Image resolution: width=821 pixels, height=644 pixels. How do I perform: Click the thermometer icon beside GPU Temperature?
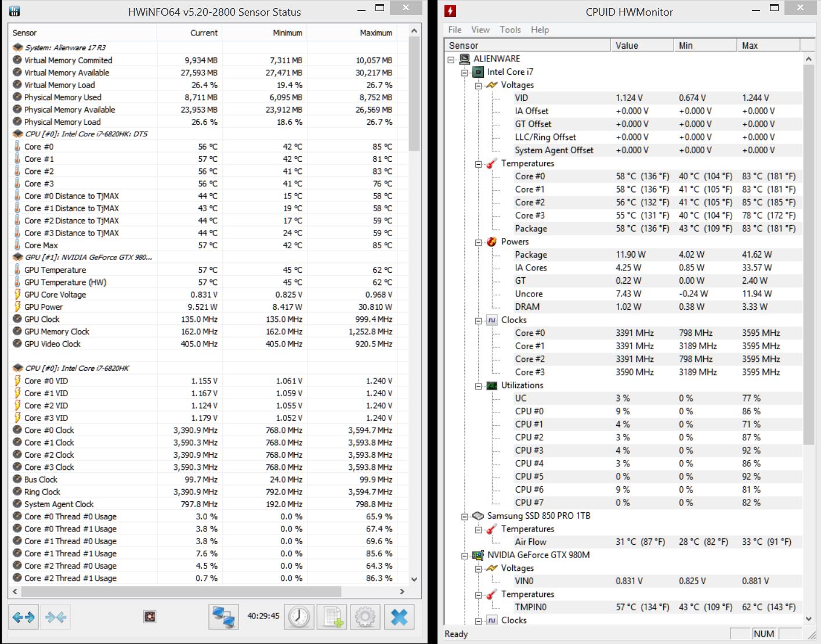(x=17, y=270)
